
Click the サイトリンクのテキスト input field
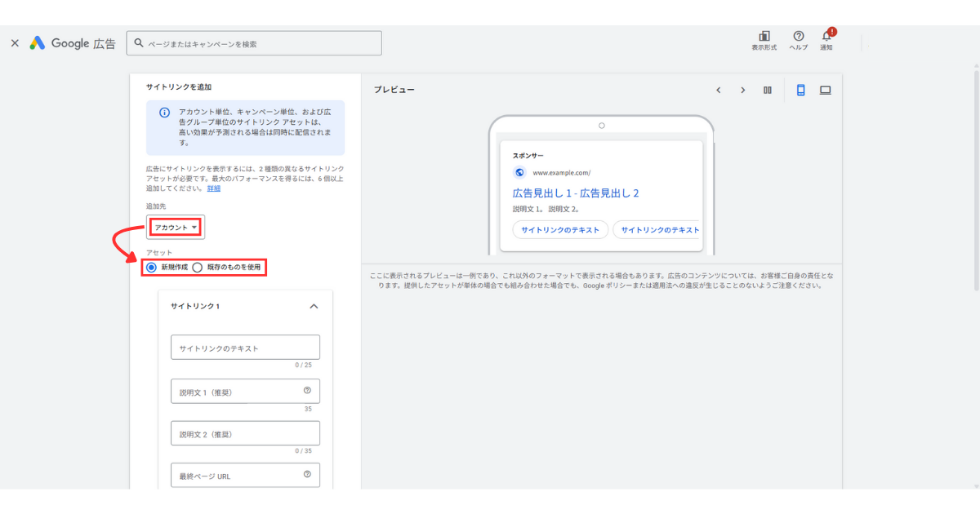click(245, 348)
